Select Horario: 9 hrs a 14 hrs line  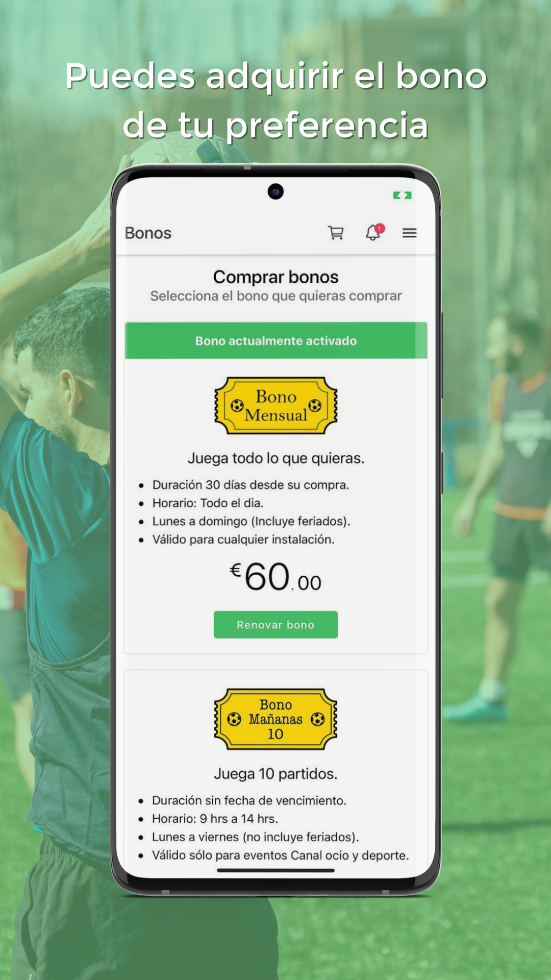point(215,819)
